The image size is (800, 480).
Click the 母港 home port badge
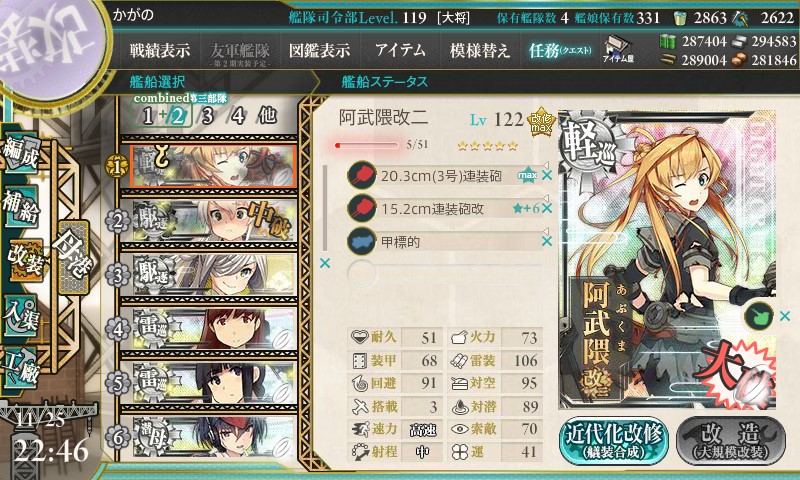point(73,257)
